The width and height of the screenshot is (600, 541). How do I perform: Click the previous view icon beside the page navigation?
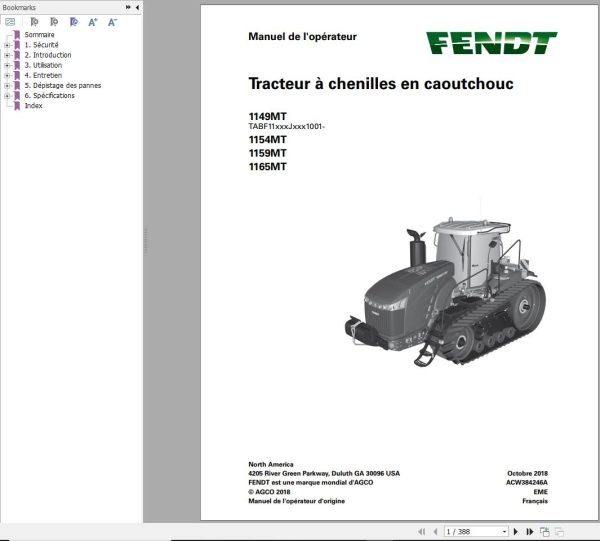544,531
